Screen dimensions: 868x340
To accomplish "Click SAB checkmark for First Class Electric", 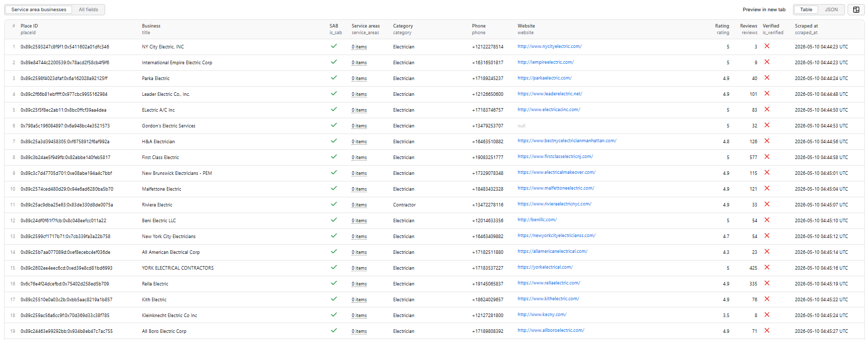I will (x=334, y=156).
